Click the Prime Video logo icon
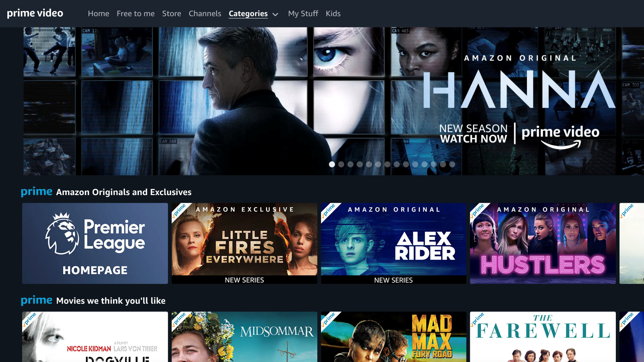 click(x=35, y=13)
